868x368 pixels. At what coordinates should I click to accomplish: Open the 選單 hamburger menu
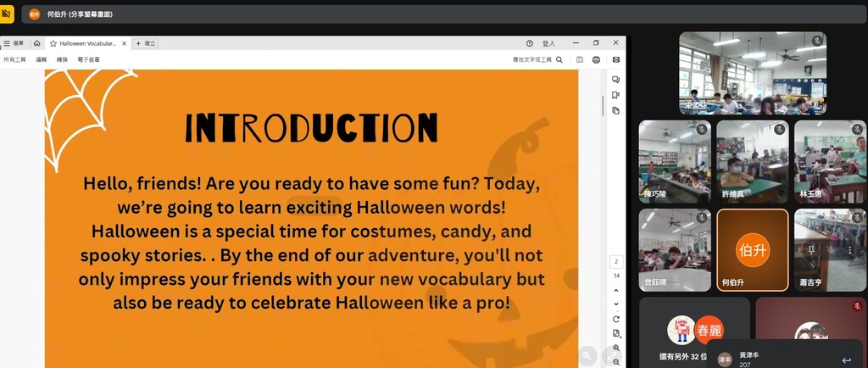coord(14,43)
